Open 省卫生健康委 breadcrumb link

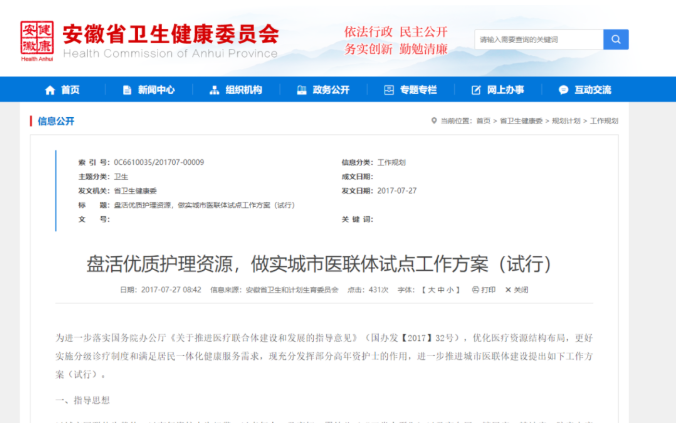(x=521, y=121)
